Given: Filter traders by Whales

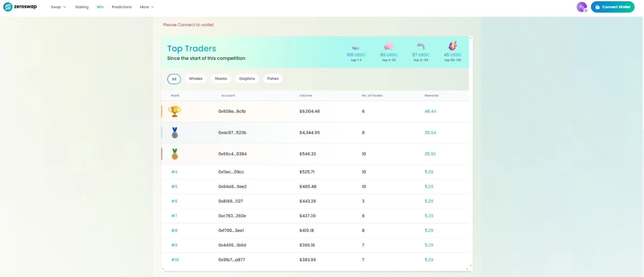Looking at the screenshot, I should tap(196, 78).
